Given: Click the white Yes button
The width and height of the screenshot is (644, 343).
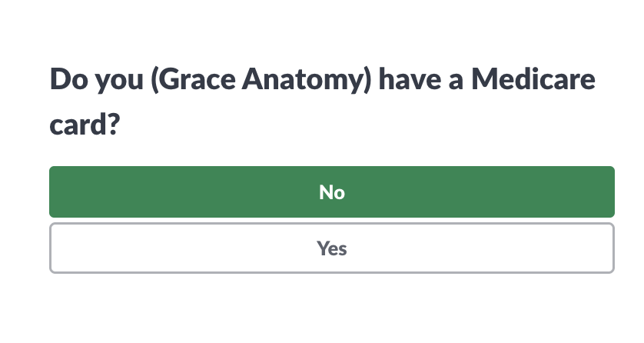Looking at the screenshot, I should pyautogui.click(x=331, y=248).
